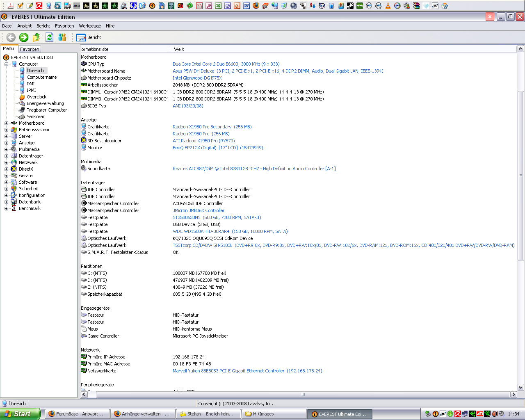Expand the Anzeige tree node

click(6, 143)
